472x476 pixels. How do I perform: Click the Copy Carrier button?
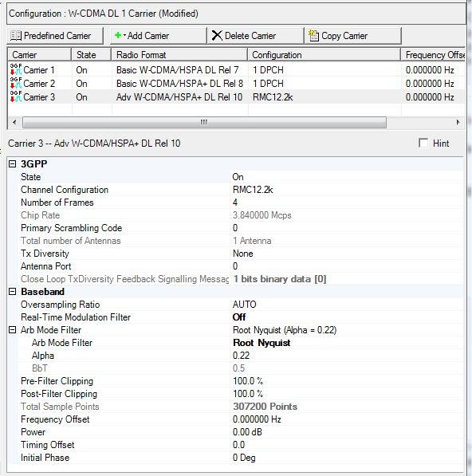coord(353,36)
